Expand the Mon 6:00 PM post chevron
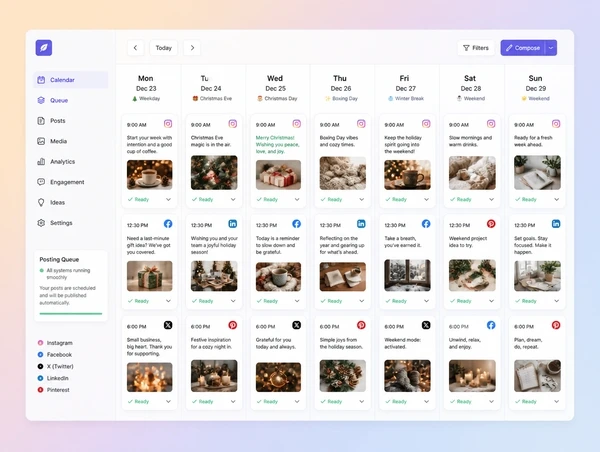600x452 pixels. click(168, 401)
